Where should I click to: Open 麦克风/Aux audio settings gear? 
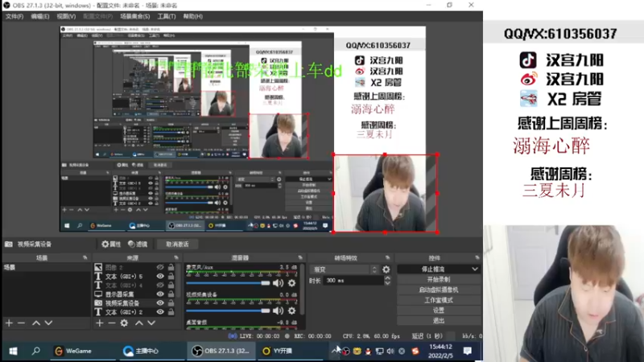[291, 283]
